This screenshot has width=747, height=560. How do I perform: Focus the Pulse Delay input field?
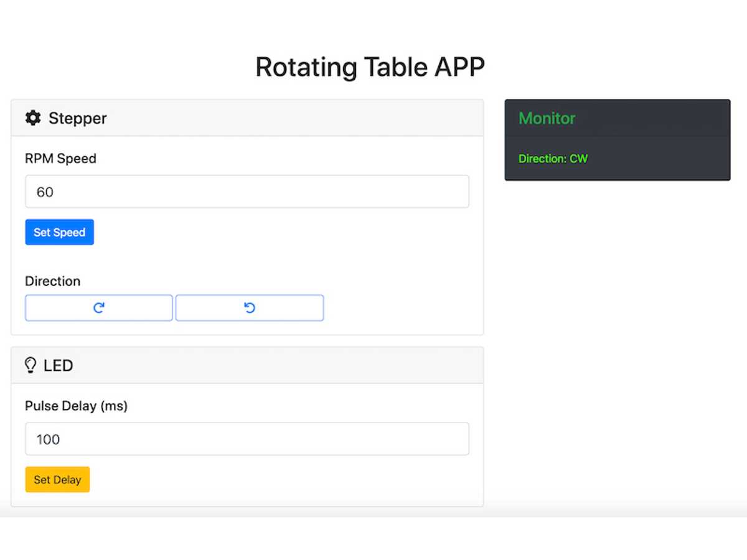point(247,439)
